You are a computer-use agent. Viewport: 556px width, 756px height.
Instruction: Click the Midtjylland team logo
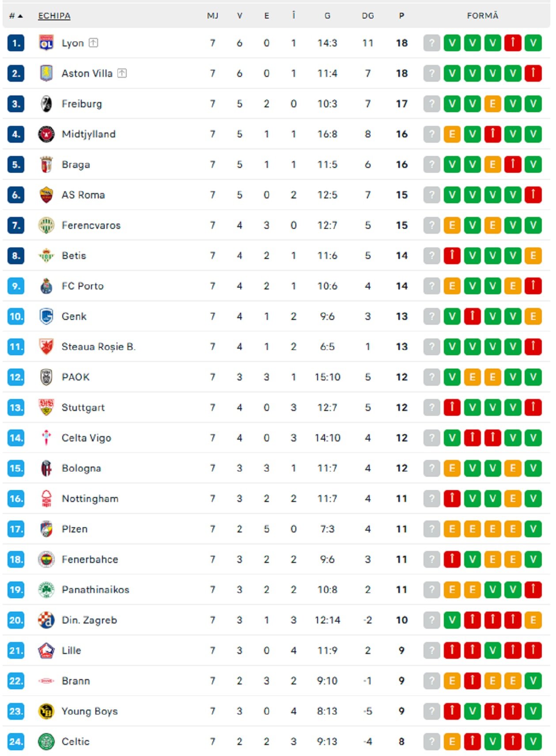(x=46, y=134)
